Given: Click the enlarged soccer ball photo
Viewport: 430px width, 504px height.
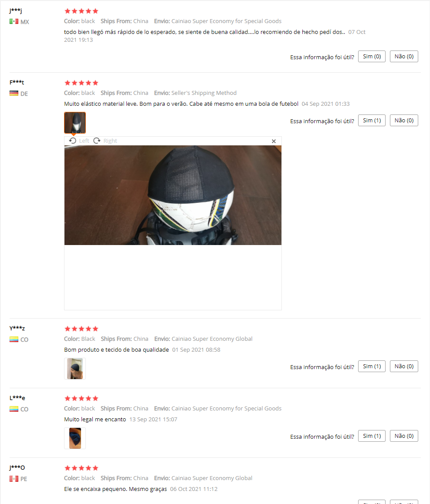Looking at the screenshot, I should click(173, 195).
